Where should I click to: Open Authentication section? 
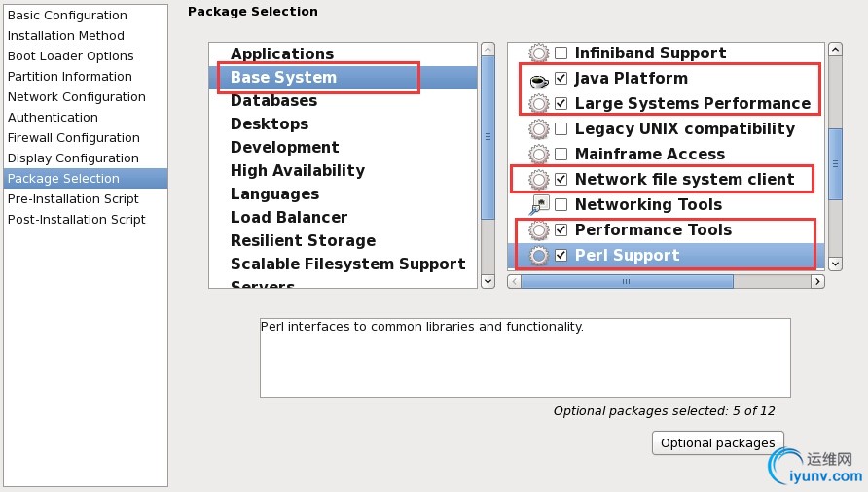click(86, 118)
